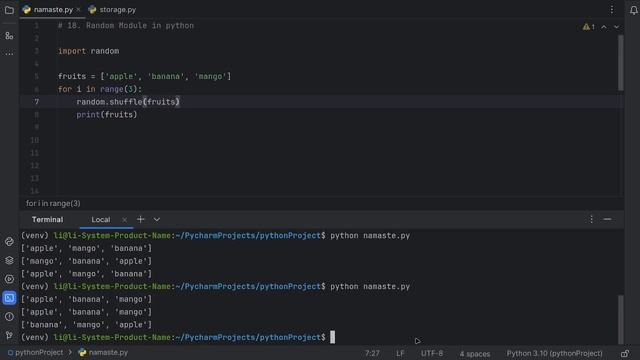This screenshot has width=640, height=360.
Task: Open the Layers/Services tool window icon
Action: pos(9,260)
